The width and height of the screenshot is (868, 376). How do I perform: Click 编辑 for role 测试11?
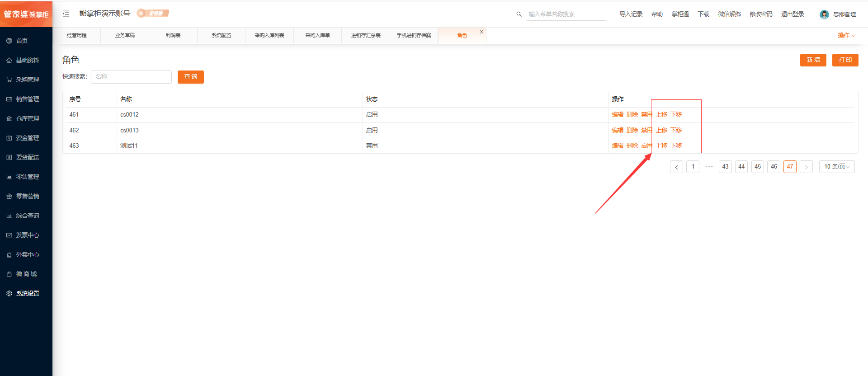click(x=618, y=146)
